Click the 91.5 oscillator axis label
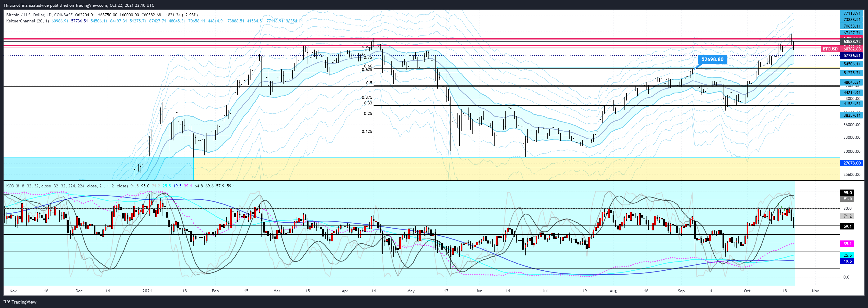 pos(847,199)
